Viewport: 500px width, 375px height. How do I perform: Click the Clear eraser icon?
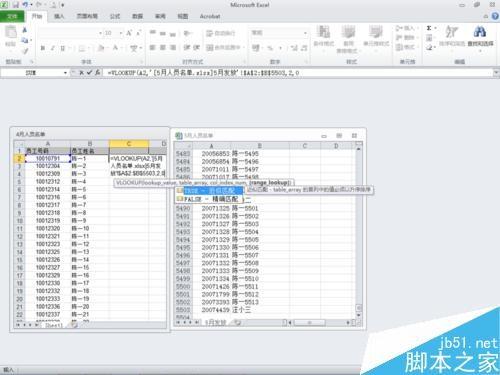point(429,48)
